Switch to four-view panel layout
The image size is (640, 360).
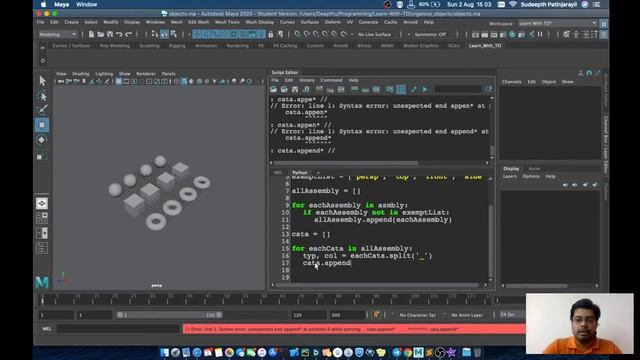pyautogui.click(x=42, y=218)
